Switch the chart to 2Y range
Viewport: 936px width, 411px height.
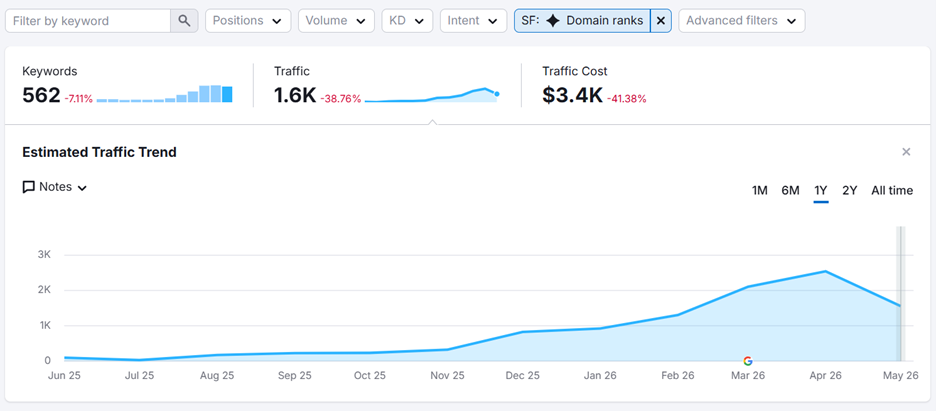coord(850,191)
